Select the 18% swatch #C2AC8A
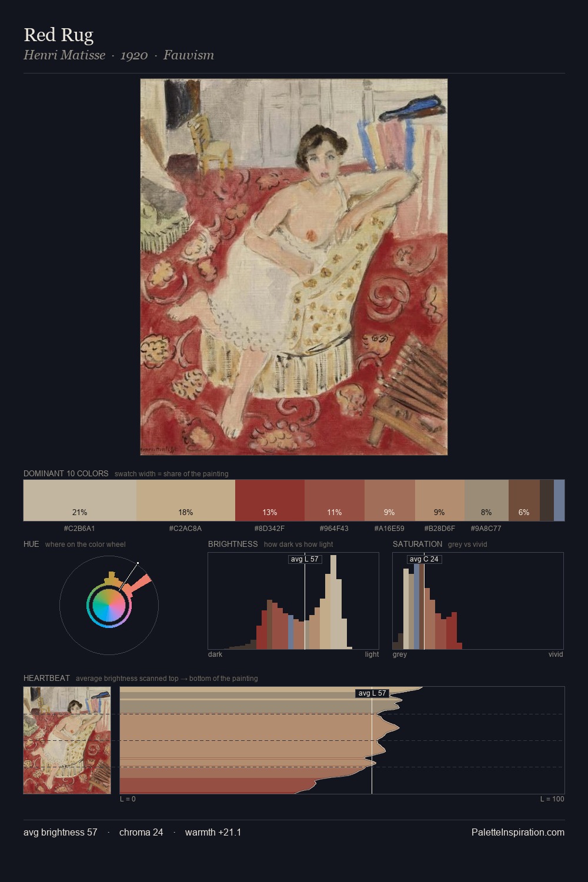The height and width of the screenshot is (882, 588). 186,500
